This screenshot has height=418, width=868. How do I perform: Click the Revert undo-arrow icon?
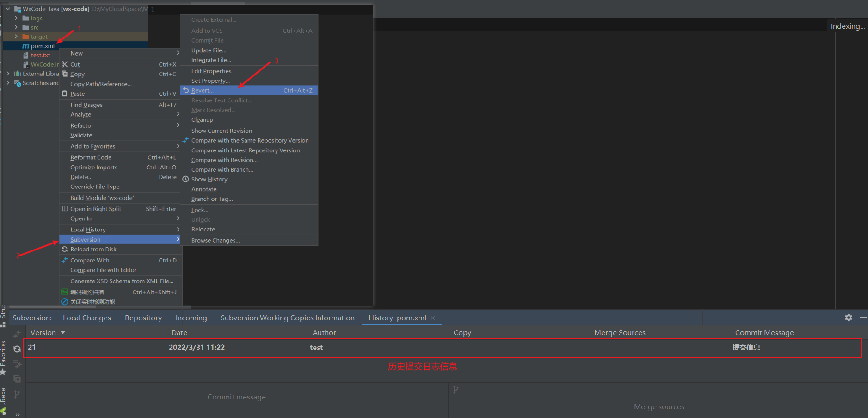click(186, 90)
